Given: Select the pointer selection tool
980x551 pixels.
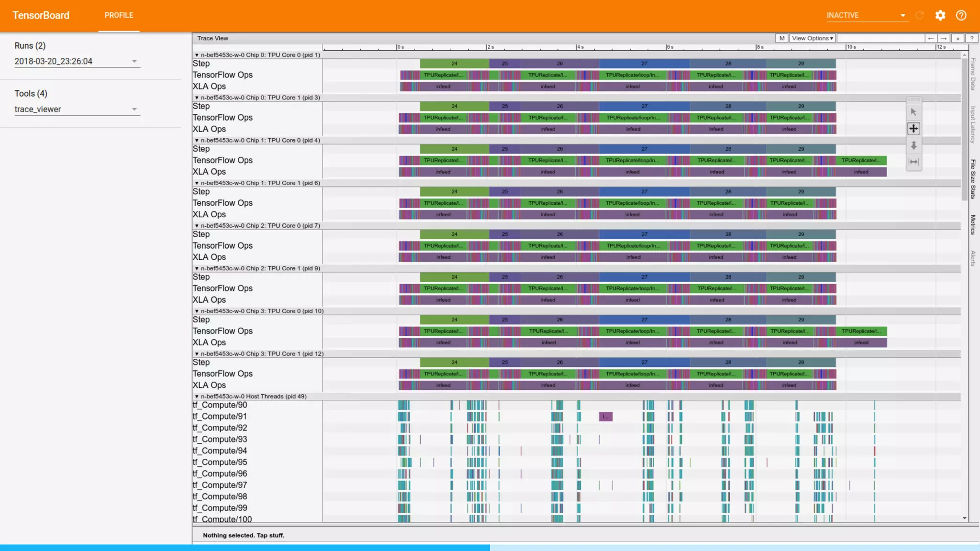Looking at the screenshot, I should coord(913,112).
